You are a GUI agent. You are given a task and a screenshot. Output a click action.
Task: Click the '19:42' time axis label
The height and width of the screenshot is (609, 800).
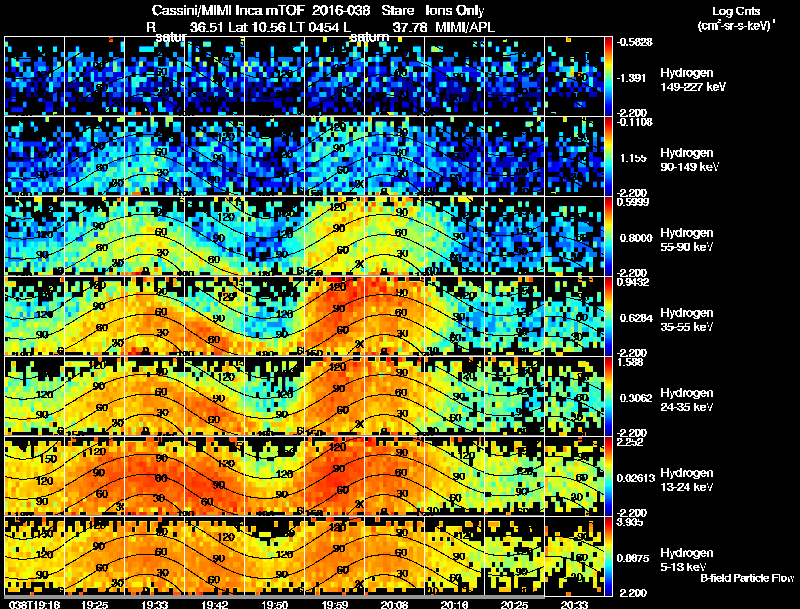215,604
